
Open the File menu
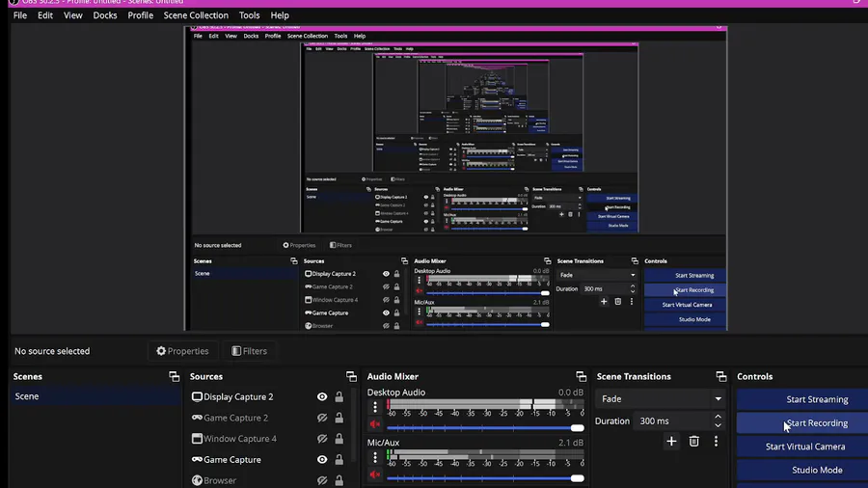click(20, 15)
